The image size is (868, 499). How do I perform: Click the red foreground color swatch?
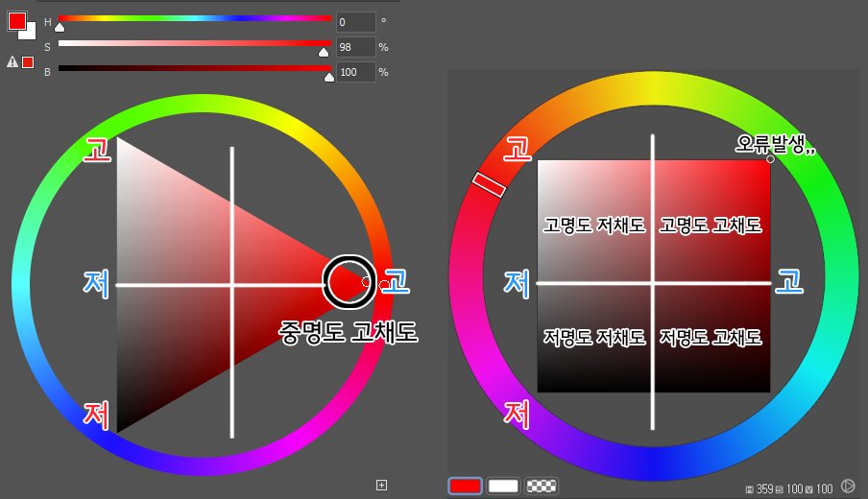tap(16, 21)
